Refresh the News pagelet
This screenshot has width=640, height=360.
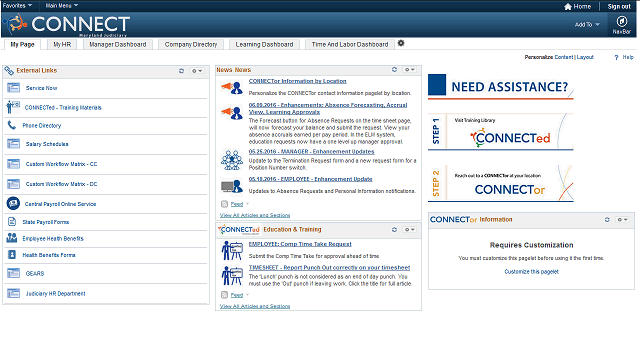(394, 70)
